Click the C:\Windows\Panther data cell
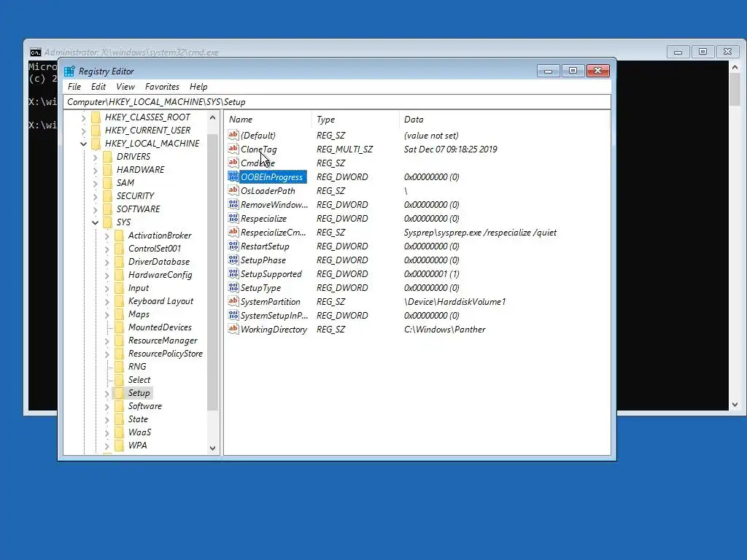747x560 pixels. click(444, 330)
